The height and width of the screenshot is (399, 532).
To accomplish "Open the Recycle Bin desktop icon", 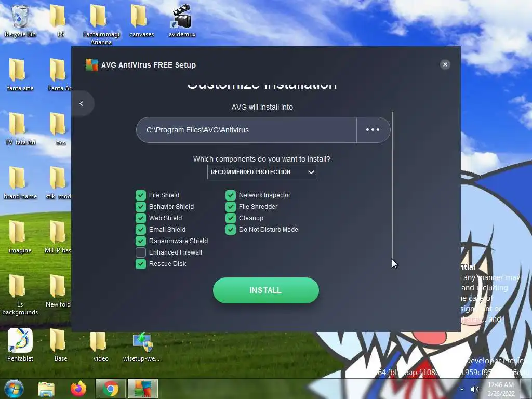I will point(20,21).
